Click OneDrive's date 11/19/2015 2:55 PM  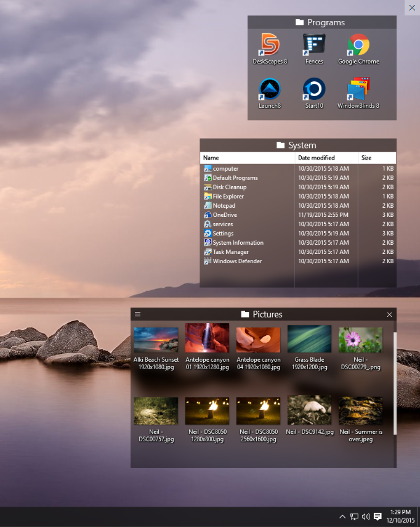(323, 214)
